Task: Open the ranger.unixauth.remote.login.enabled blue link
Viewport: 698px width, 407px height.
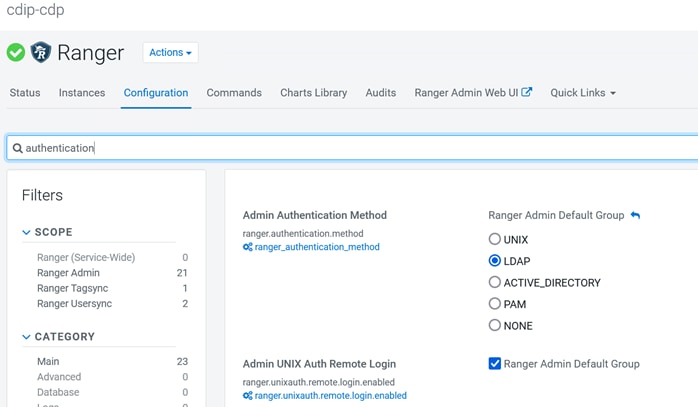Action: (x=331, y=395)
